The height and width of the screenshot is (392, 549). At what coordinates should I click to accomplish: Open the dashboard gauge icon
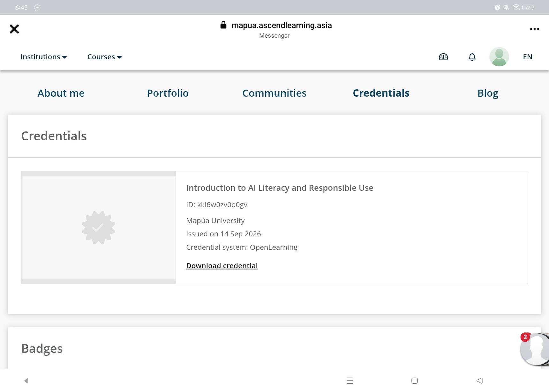point(443,57)
